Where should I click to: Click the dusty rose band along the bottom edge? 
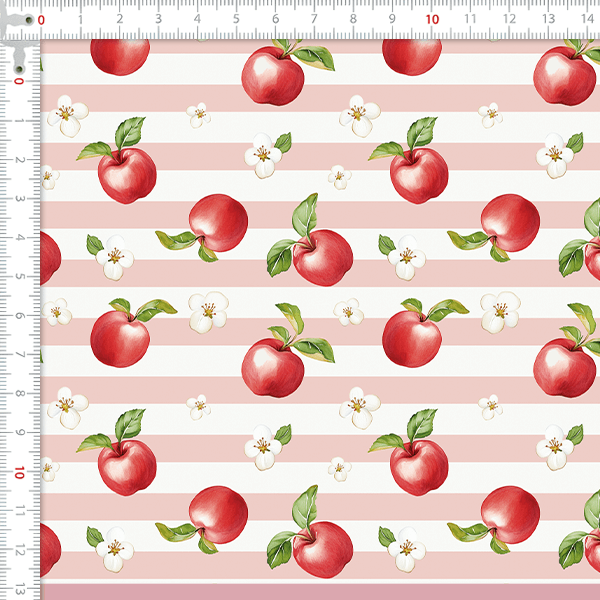(x=320, y=592)
